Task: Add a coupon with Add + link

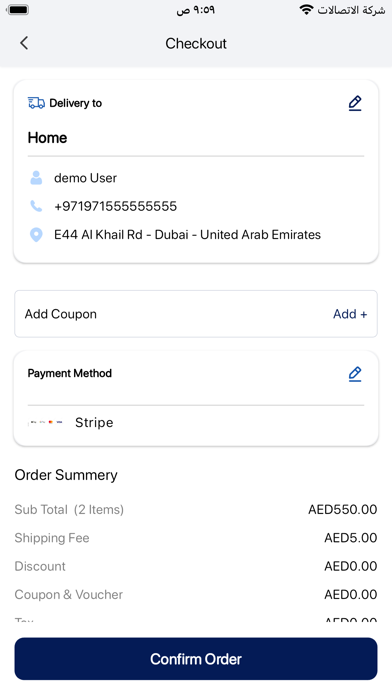Action: [x=350, y=314]
